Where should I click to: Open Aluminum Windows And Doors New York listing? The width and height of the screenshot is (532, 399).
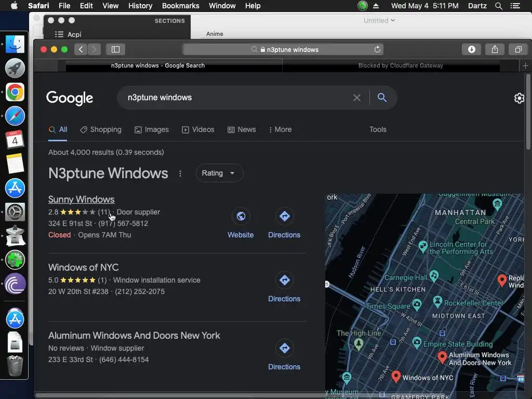[134, 336]
